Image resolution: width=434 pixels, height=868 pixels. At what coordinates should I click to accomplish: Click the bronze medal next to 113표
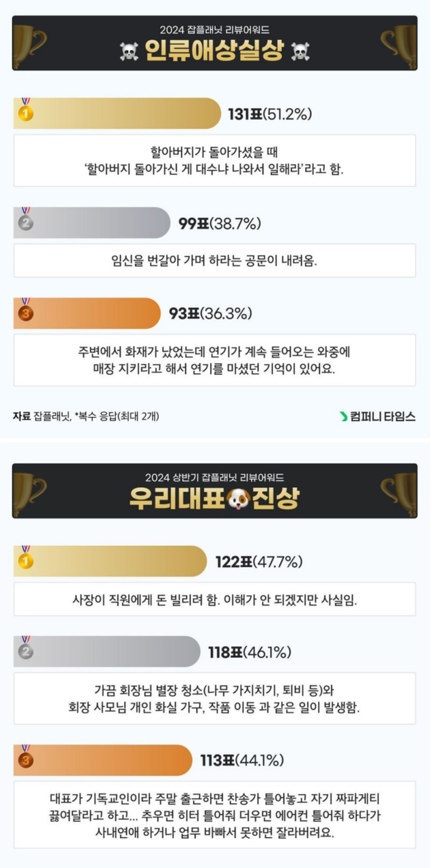coord(25,758)
